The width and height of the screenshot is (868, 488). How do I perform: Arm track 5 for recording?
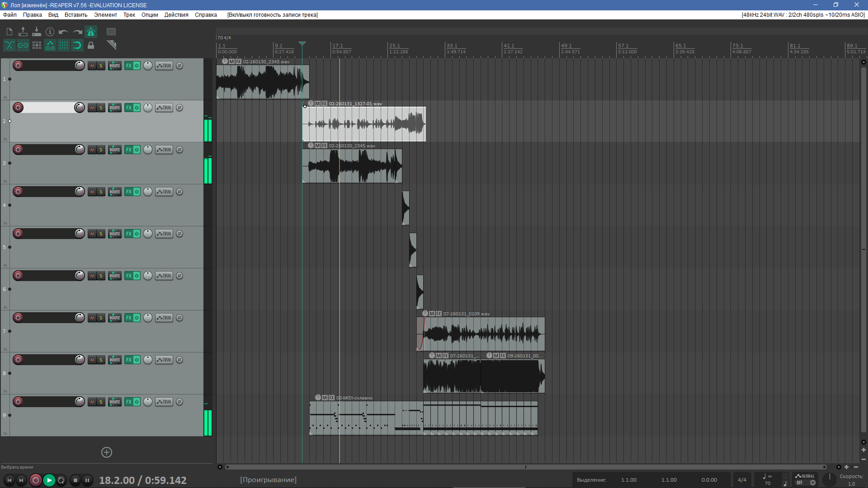click(x=18, y=234)
